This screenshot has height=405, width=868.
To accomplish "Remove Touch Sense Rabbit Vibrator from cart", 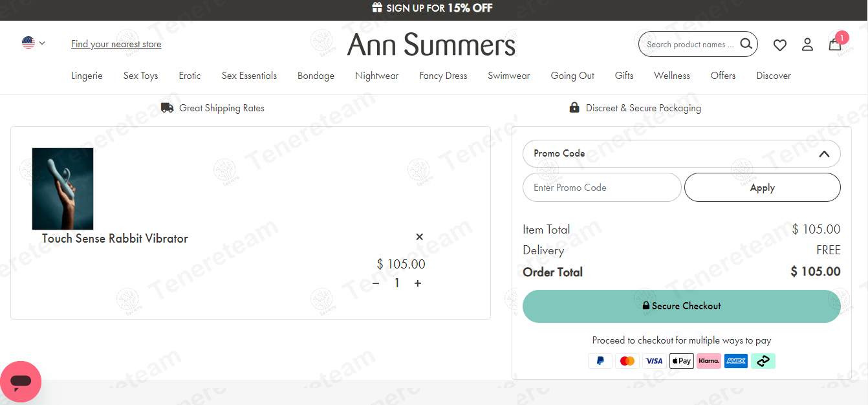I will click(419, 237).
